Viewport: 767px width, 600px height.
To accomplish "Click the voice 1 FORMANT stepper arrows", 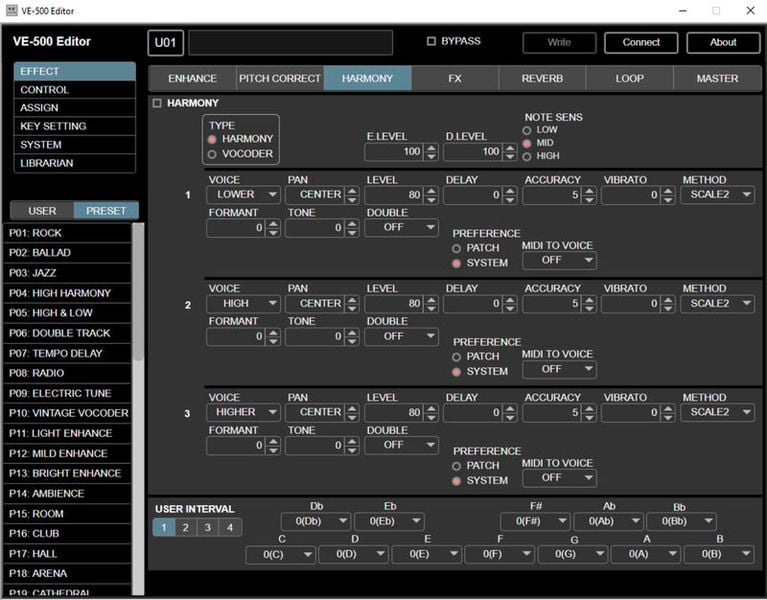I will [x=273, y=228].
